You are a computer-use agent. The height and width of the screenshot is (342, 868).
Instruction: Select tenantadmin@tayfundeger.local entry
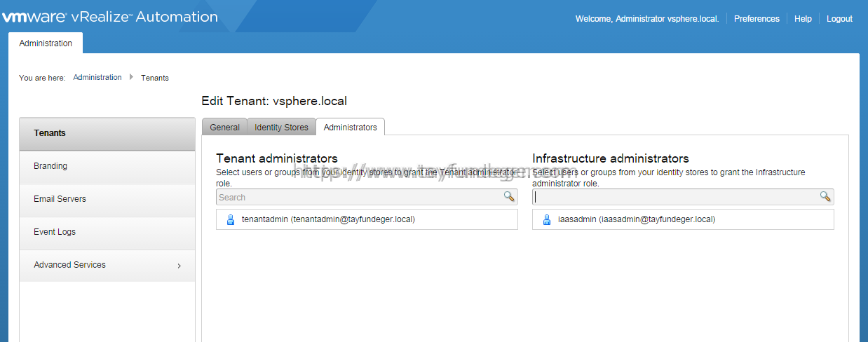(x=367, y=219)
